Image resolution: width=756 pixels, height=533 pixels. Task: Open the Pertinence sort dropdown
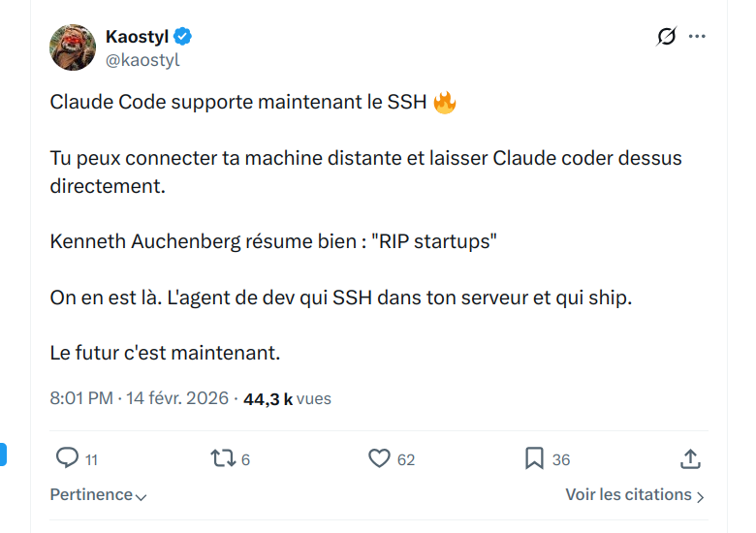pos(92,494)
